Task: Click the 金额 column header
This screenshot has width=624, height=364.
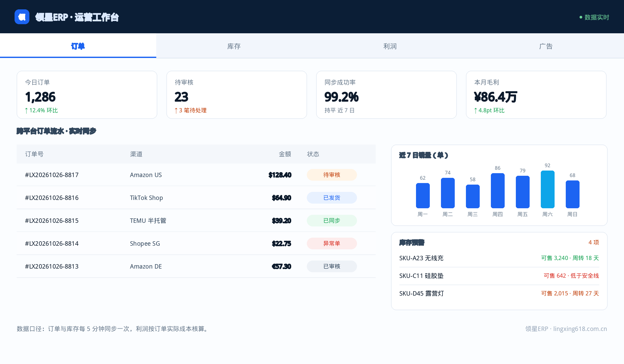Action: [x=285, y=154]
